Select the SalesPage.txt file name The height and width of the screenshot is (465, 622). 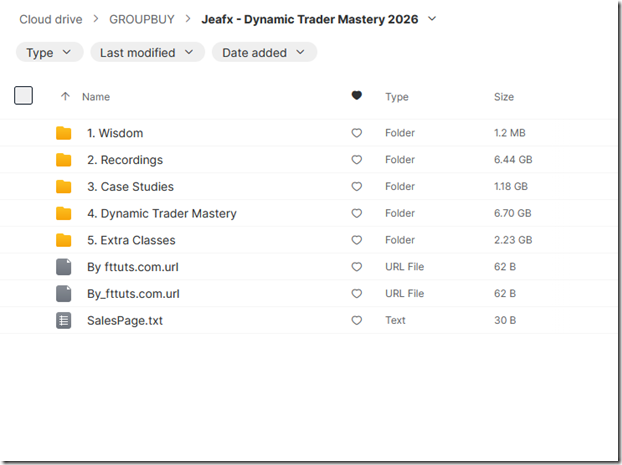tap(125, 321)
